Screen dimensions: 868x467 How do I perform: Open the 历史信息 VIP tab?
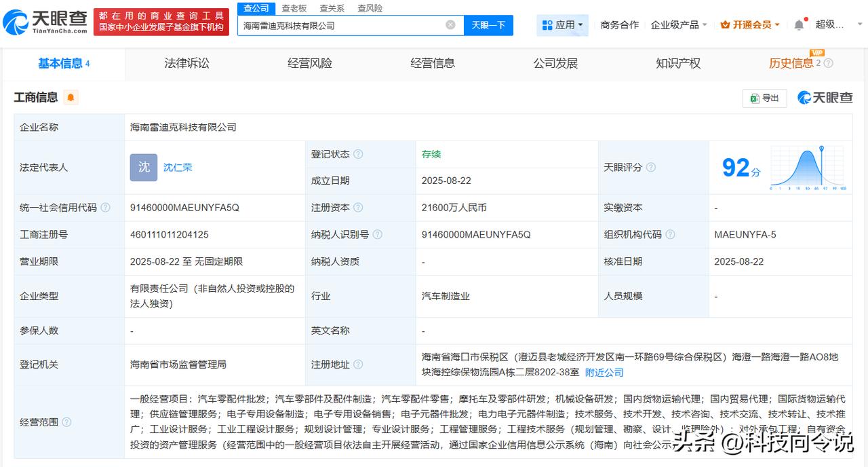[791, 63]
